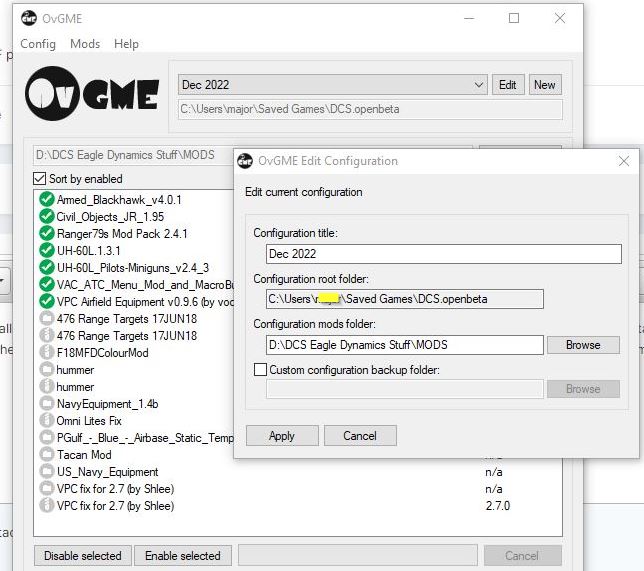The width and height of the screenshot is (644, 571).
Task: Open the Mods menu
Action: tap(85, 44)
